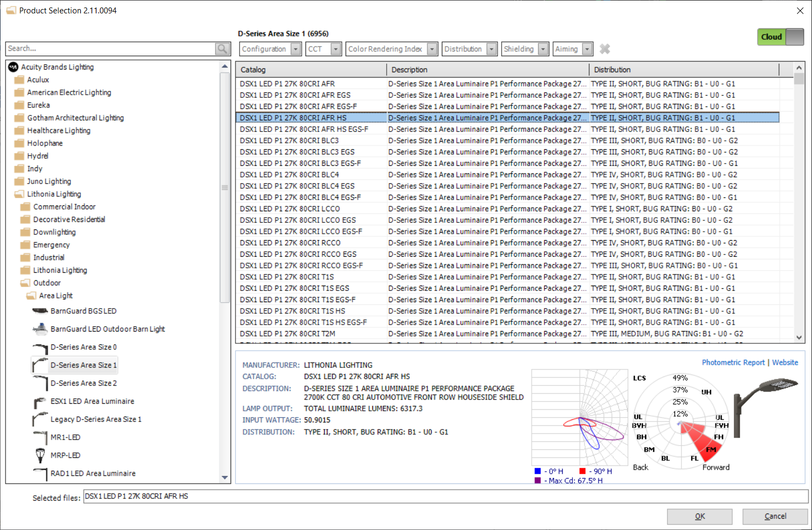
Task: Open the Website link
Action: click(x=785, y=363)
